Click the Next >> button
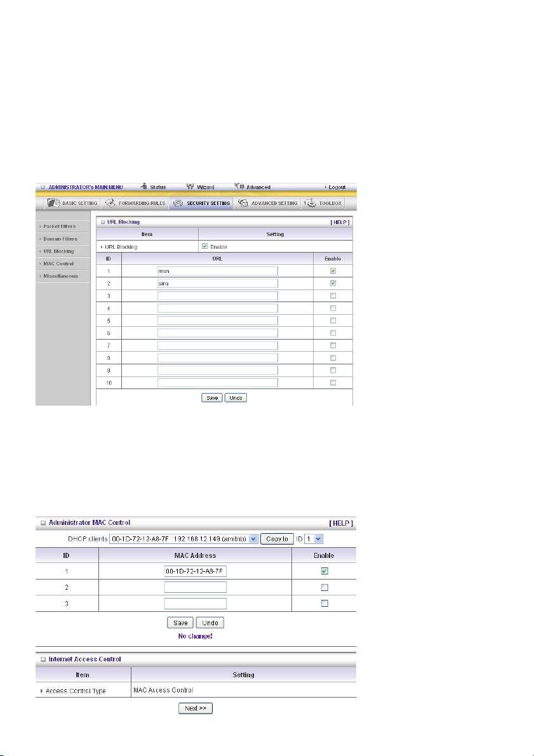 click(x=195, y=707)
